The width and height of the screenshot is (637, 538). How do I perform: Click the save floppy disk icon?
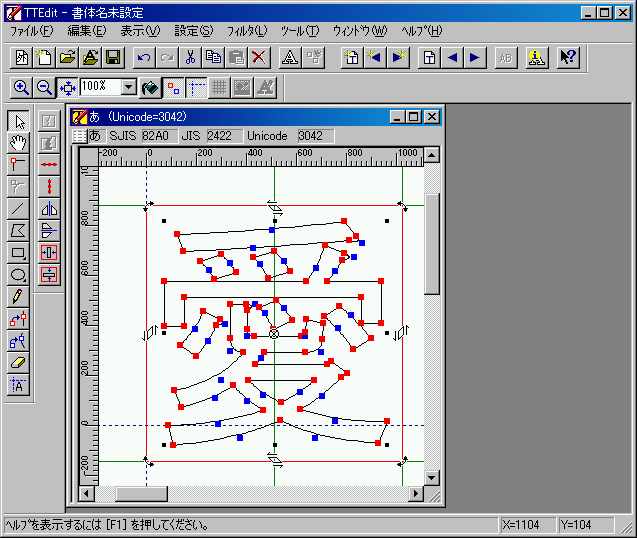click(x=113, y=57)
